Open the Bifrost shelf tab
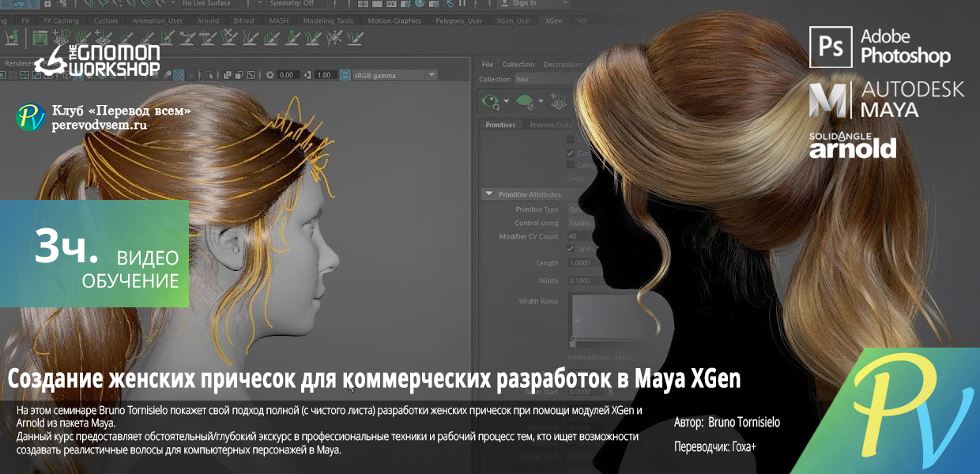Image resolution: width=980 pixels, height=474 pixels. coord(244,21)
